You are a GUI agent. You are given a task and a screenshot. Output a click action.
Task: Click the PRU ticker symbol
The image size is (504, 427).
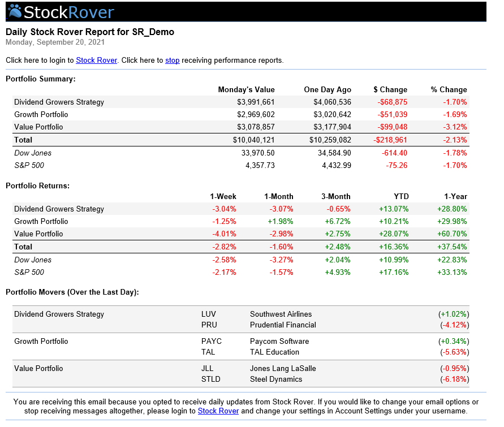(209, 325)
